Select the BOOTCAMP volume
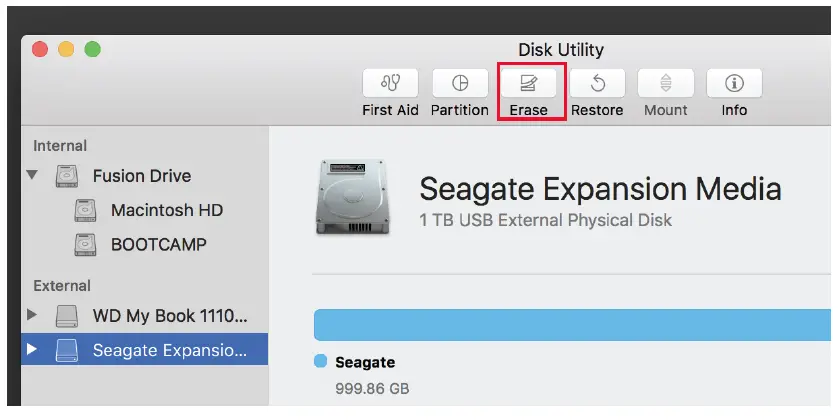839x420 pixels. pos(158,244)
